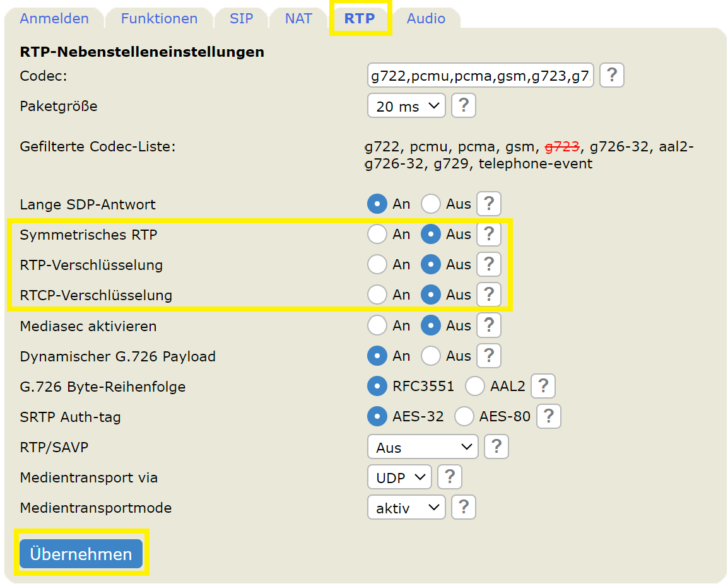Show help for G.726 Byte-Reihenfolge
Screen dimensions: 728x584
pos(543,386)
